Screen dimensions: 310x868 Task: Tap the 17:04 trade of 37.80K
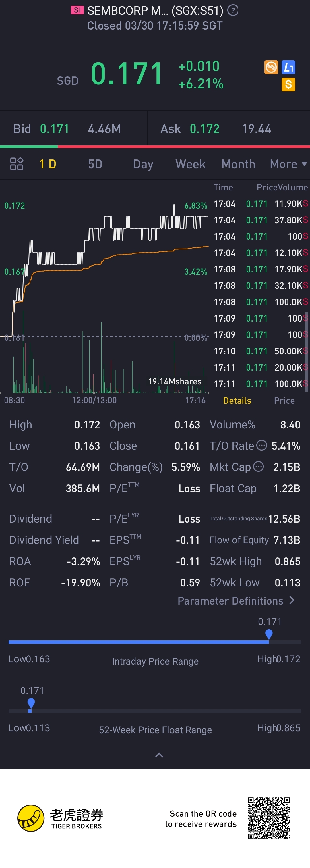(261, 220)
